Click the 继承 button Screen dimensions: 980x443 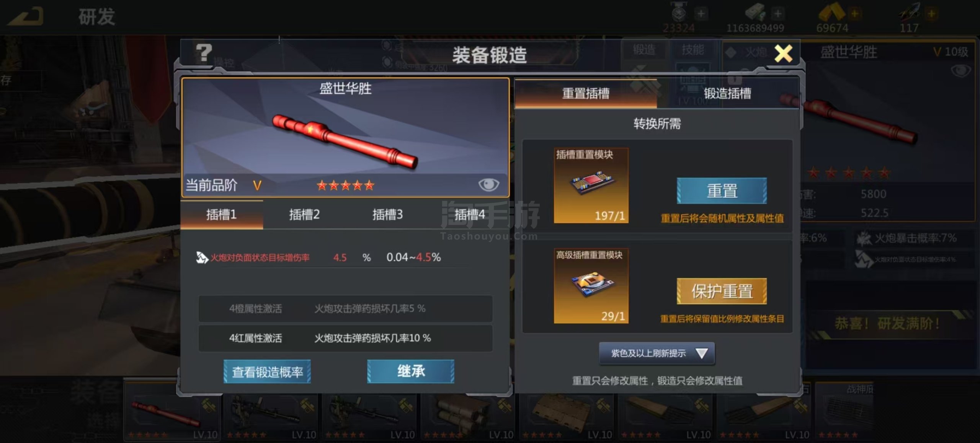[x=411, y=371]
